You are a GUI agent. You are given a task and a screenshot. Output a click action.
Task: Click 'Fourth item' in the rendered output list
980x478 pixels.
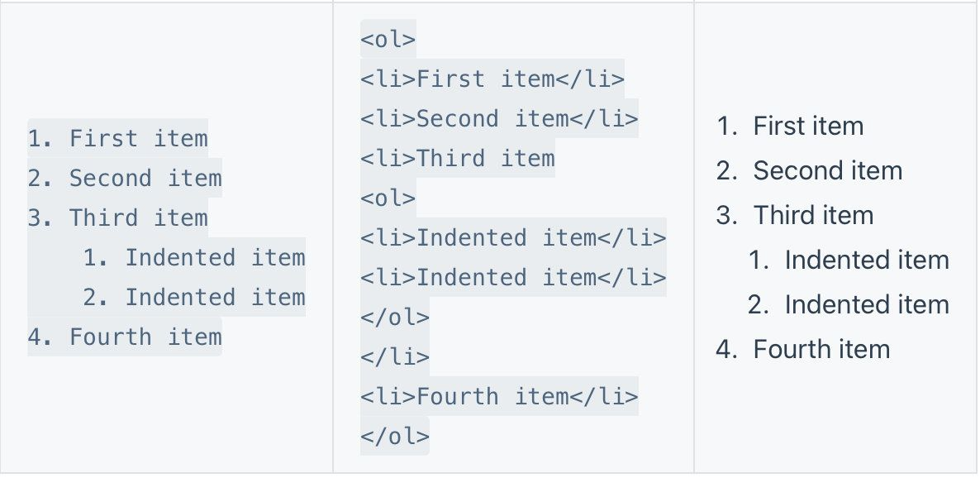pos(821,350)
